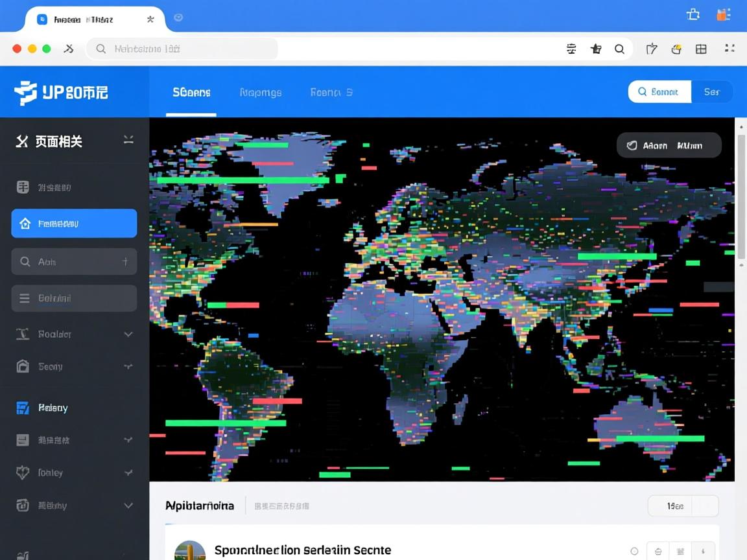Click the extensions icon at top-right of tab bar
This screenshot has width=747, height=560.
coord(693,15)
